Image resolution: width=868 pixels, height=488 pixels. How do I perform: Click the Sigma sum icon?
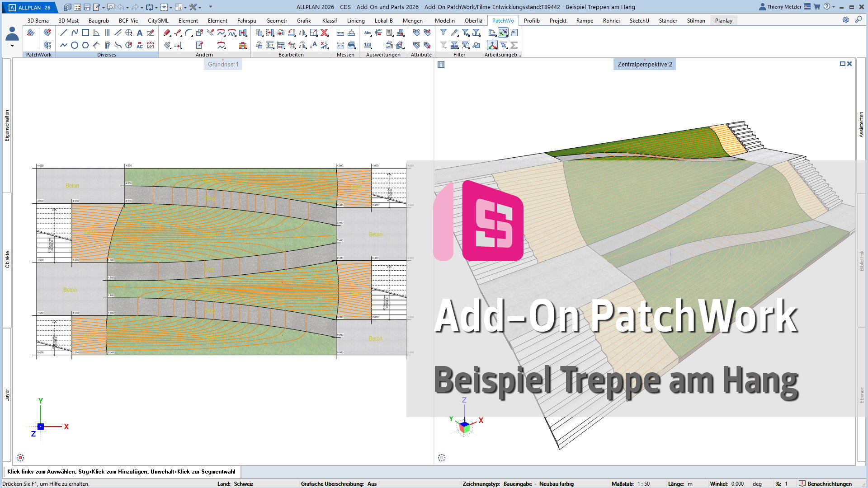(514, 45)
